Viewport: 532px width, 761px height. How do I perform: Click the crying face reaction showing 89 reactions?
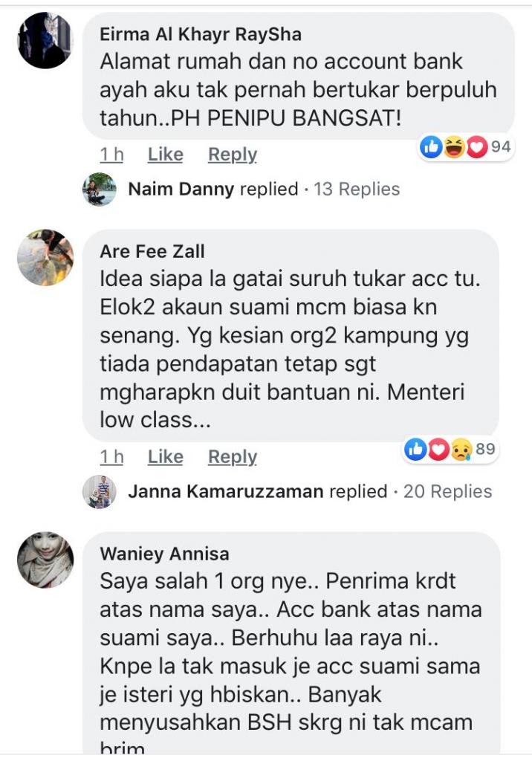[x=461, y=450]
